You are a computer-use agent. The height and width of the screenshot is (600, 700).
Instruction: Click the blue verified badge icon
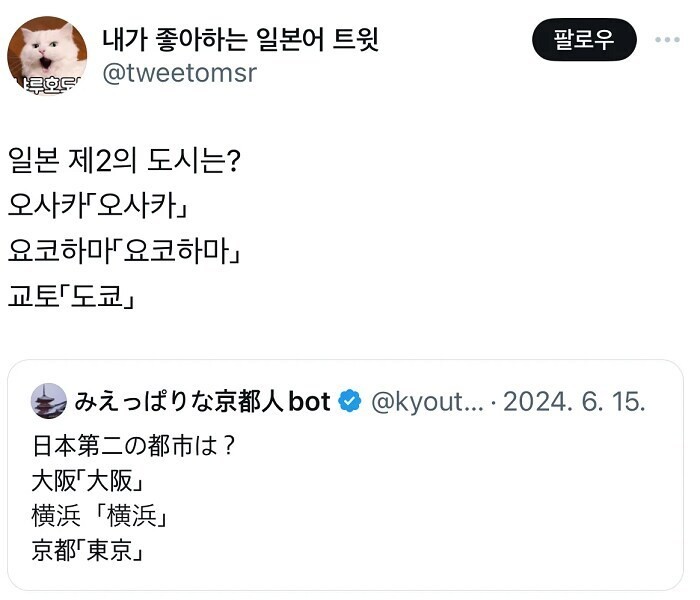(x=349, y=402)
